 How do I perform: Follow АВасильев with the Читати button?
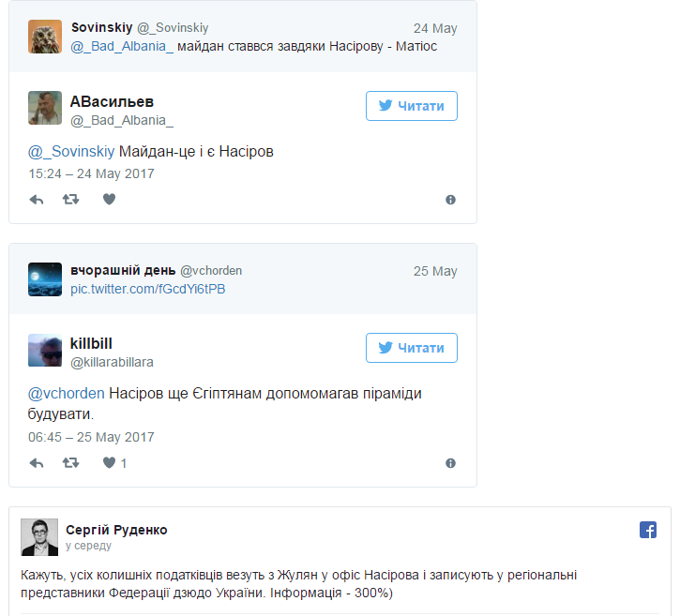point(412,106)
